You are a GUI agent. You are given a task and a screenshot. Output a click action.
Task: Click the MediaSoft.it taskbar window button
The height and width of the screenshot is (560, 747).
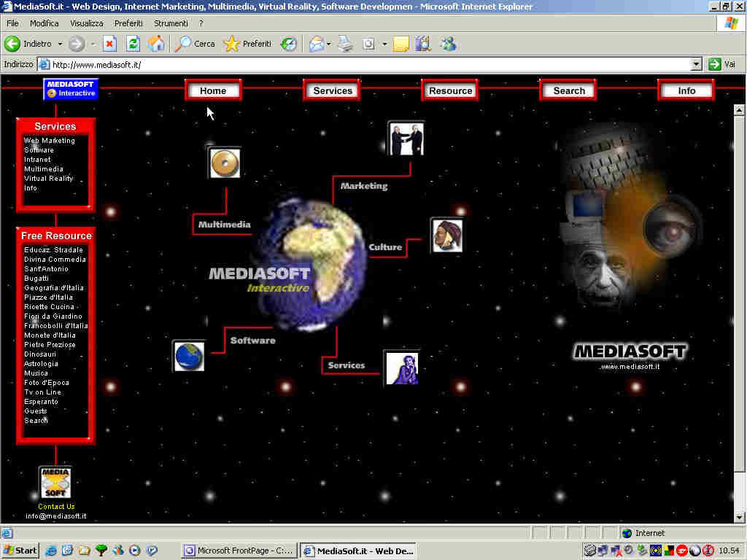(x=358, y=551)
